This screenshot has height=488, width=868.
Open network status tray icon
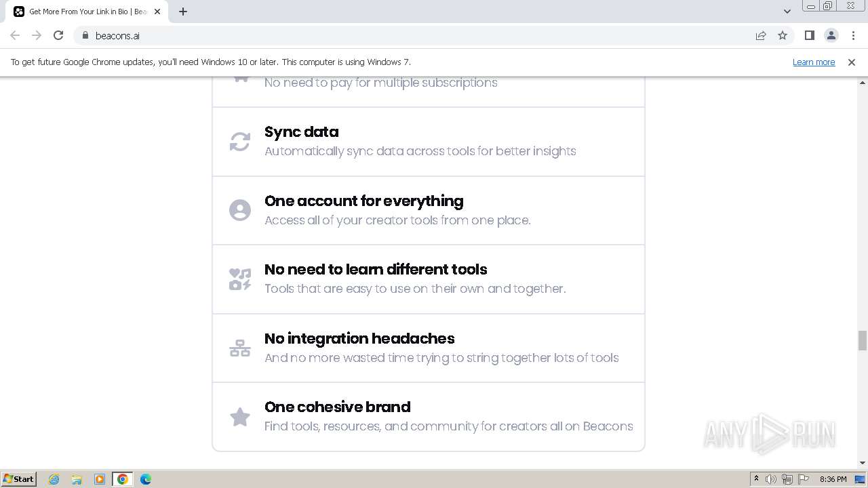click(787, 479)
